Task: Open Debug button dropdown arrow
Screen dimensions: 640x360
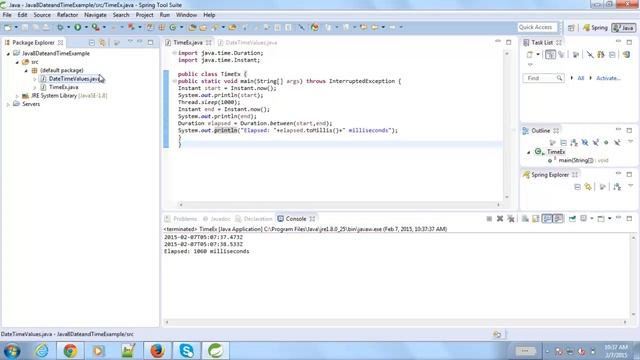Action: click(68, 27)
